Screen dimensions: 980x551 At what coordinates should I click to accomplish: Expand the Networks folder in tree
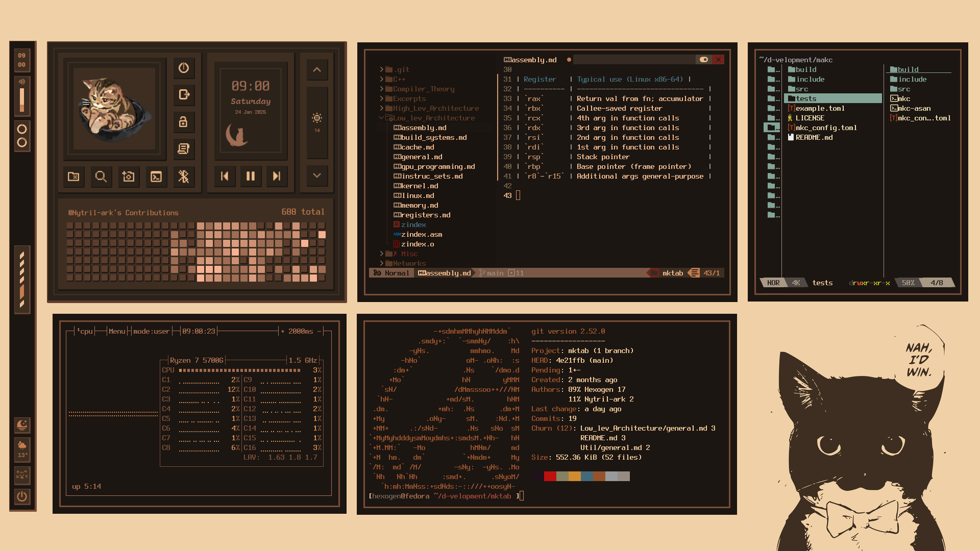click(x=403, y=263)
